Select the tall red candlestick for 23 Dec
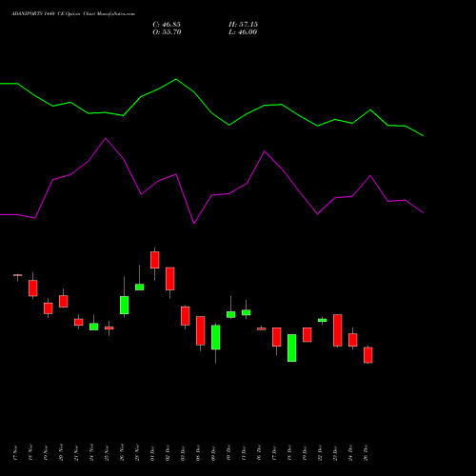This screenshot has height=476, width=476. [x=338, y=330]
